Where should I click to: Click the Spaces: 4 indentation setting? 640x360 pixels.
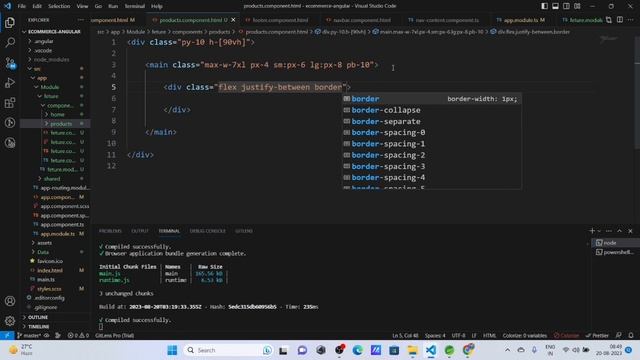click(x=435, y=336)
